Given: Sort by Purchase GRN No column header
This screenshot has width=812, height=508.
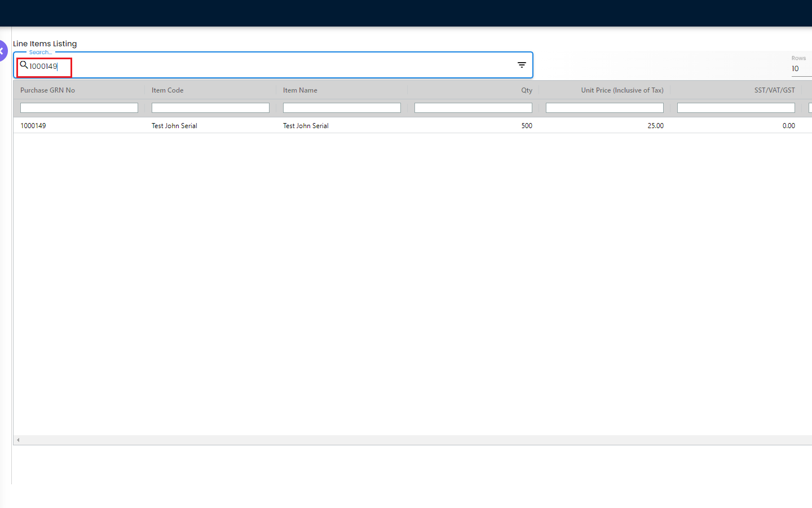Looking at the screenshot, I should (47, 90).
